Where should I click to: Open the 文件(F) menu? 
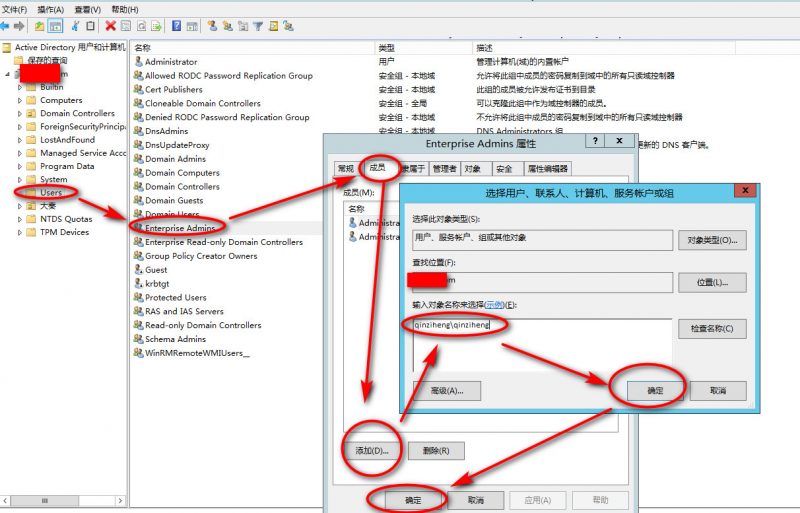14,9
